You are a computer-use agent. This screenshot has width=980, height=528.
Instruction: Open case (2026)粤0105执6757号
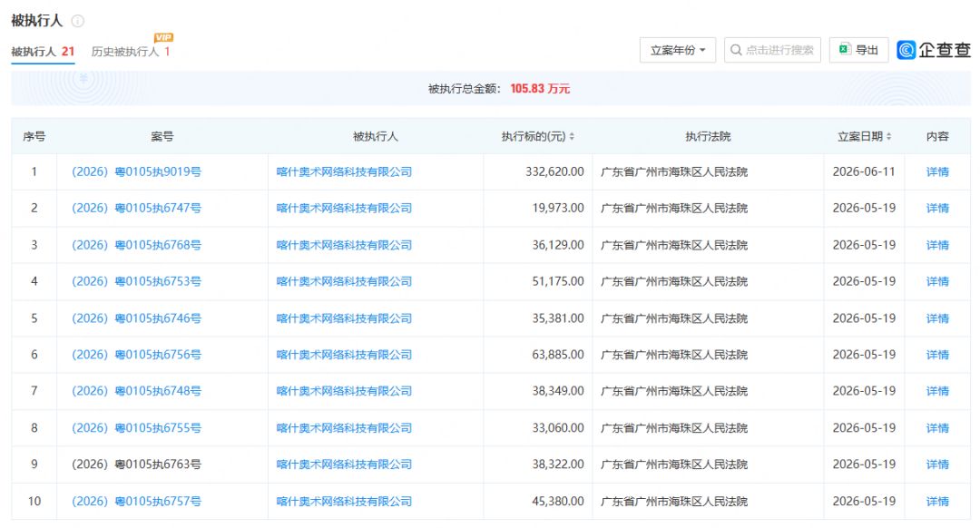tap(136, 501)
